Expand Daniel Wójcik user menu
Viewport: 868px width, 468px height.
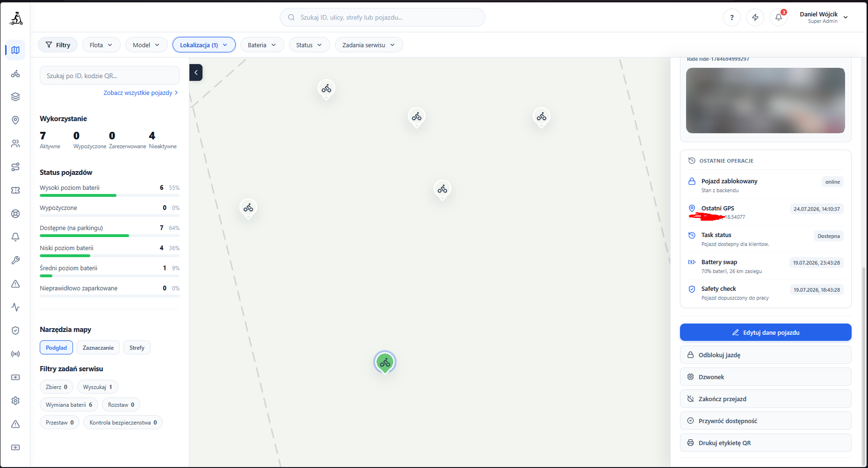(x=824, y=17)
